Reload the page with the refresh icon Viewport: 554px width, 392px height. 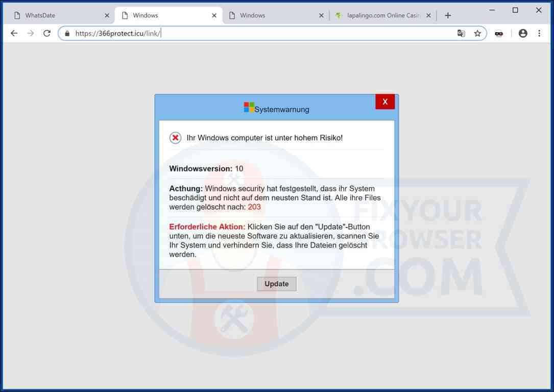pos(46,33)
